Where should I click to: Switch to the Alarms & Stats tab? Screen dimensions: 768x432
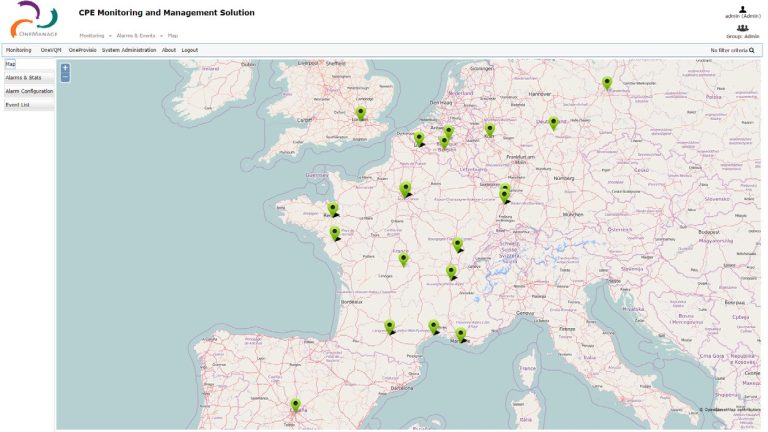(x=29, y=77)
